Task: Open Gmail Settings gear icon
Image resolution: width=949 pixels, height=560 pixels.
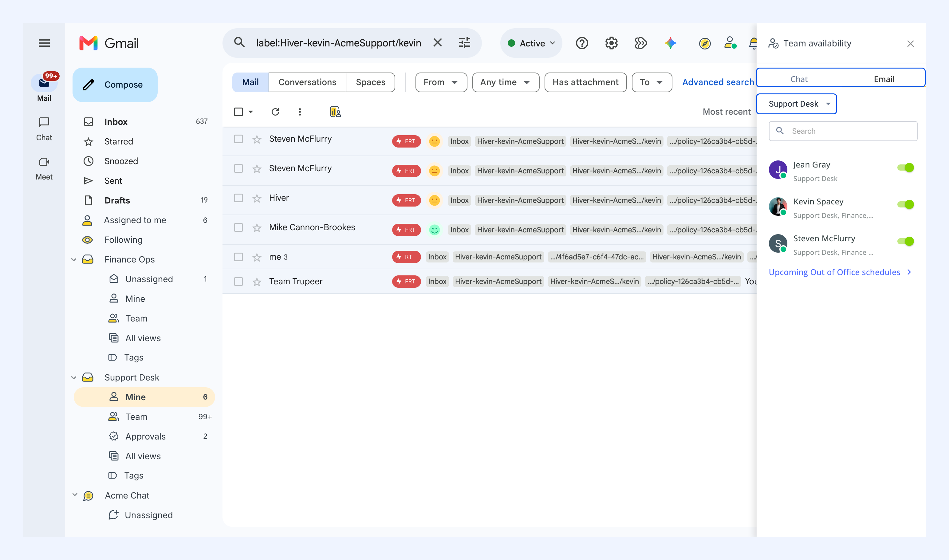Action: click(x=611, y=43)
